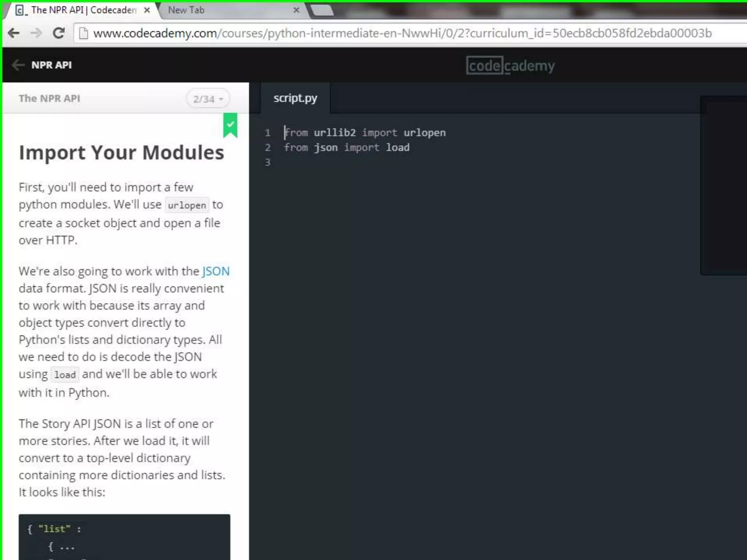Go back via the NPR API header arrow
This screenshot has width=747, height=560.
(x=18, y=65)
